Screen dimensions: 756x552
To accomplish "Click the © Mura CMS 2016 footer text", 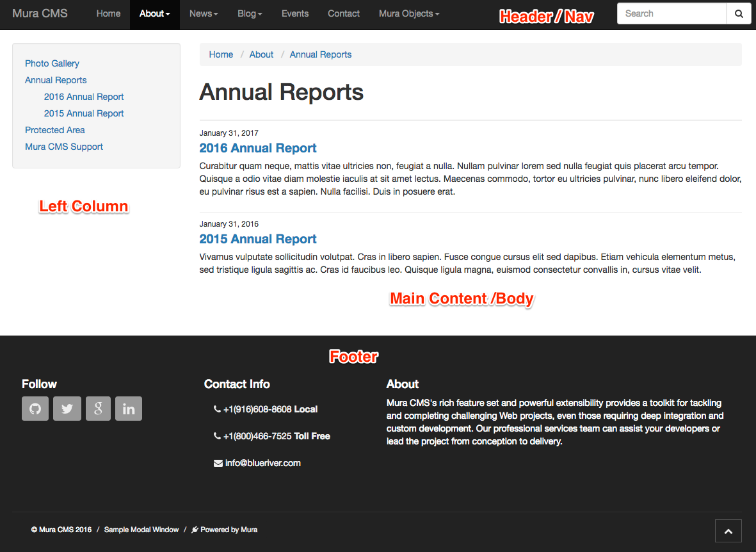I will click(x=61, y=530).
